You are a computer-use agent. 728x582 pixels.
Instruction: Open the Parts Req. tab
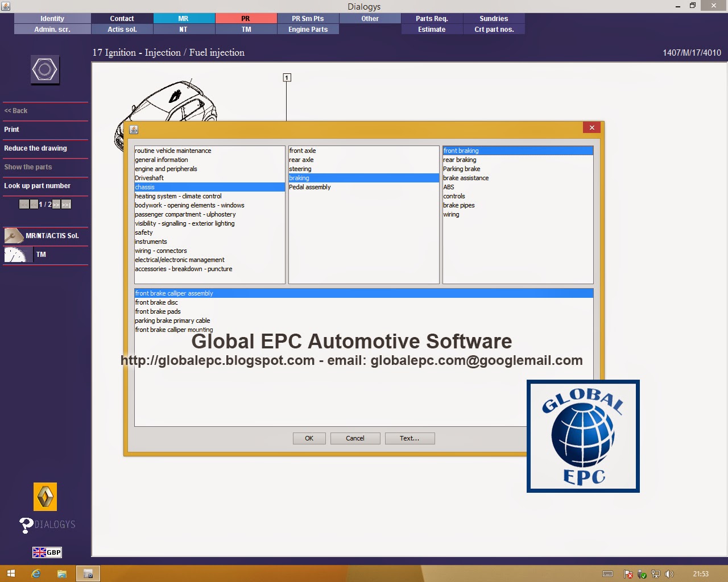click(432, 19)
